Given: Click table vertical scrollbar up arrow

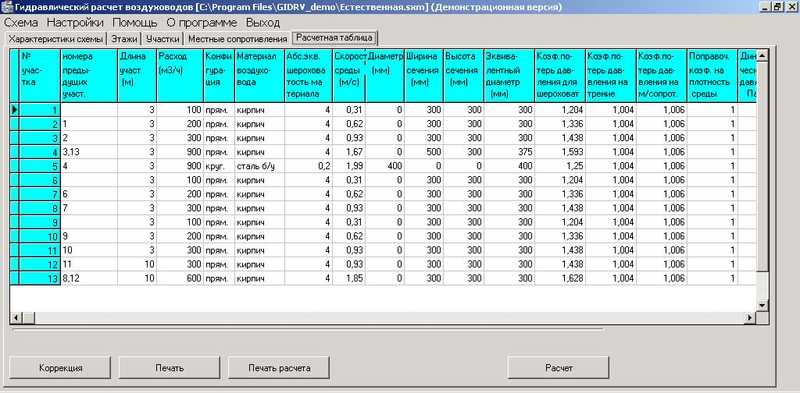Looking at the screenshot, I should point(762,55).
